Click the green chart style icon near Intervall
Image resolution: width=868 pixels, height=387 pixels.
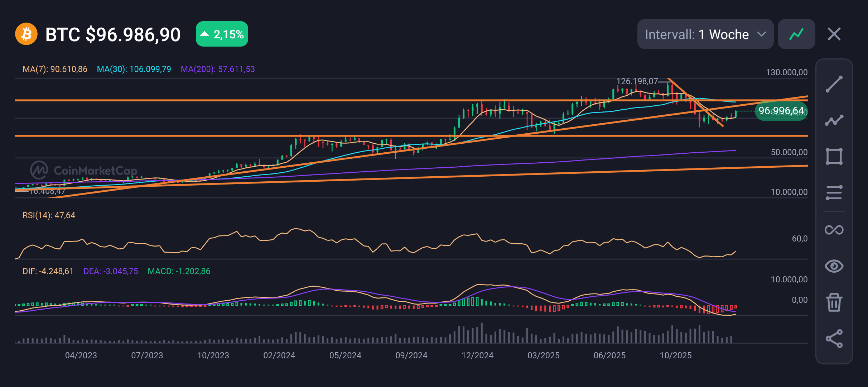(x=796, y=34)
